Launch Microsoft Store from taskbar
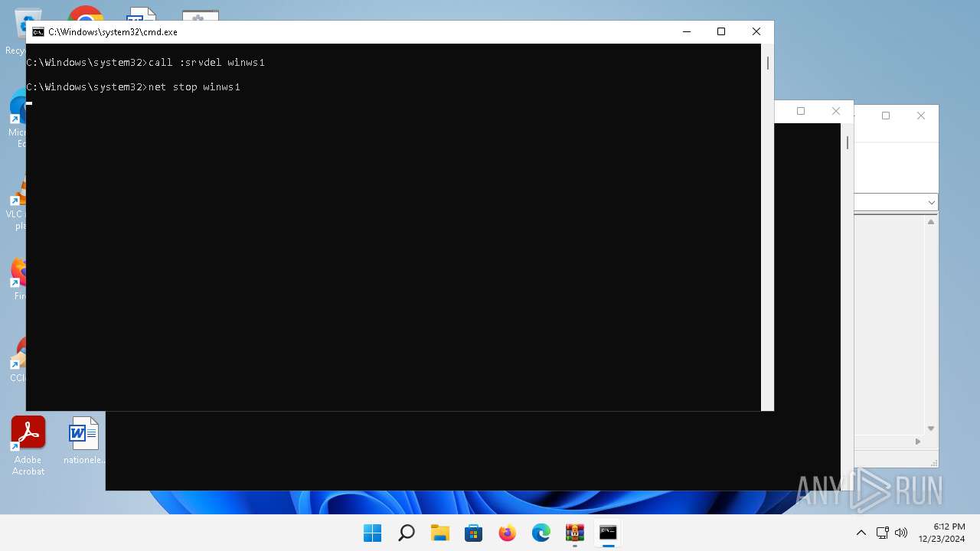The height and width of the screenshot is (551, 980). click(x=474, y=533)
